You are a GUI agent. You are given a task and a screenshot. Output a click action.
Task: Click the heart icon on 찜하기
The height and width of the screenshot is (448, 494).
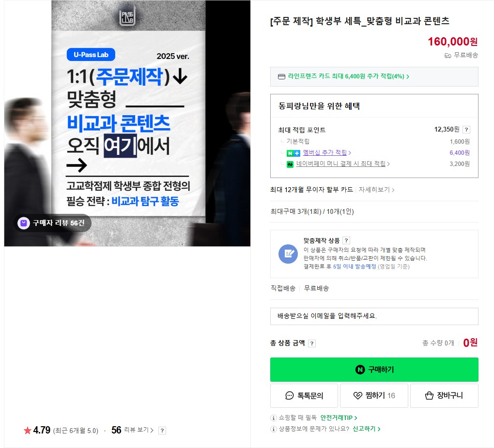pos(357,395)
